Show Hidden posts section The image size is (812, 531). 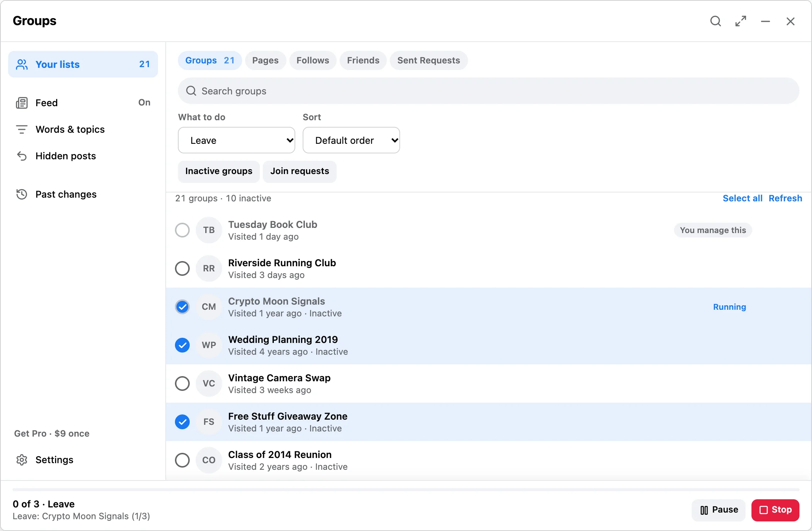coord(83,156)
